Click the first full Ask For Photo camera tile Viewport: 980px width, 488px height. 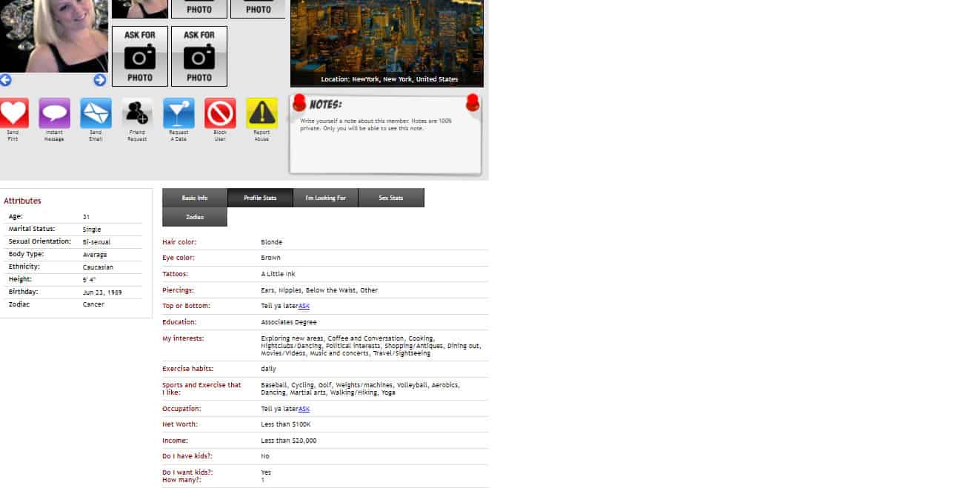[x=140, y=56]
